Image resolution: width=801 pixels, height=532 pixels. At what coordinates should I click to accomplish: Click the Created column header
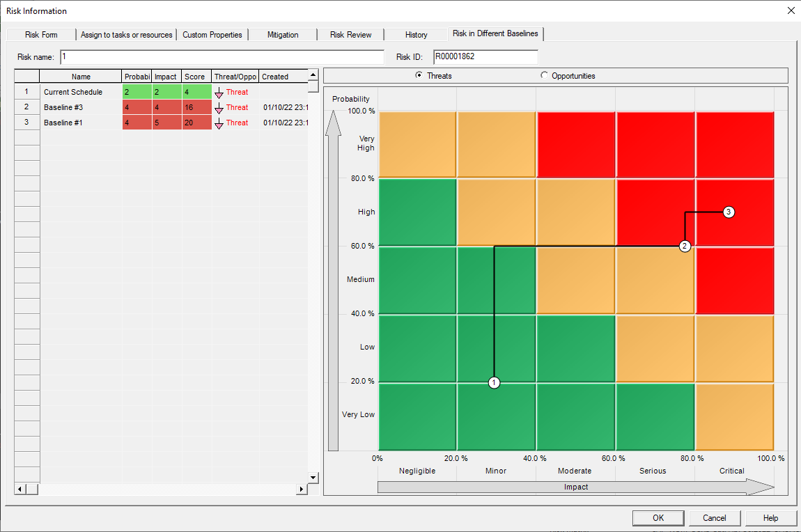pyautogui.click(x=283, y=77)
